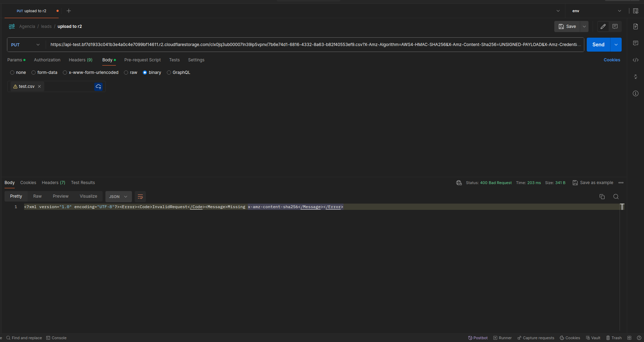This screenshot has height=342, width=644.
Task: Launch the Collection Runner
Action: pyautogui.click(x=503, y=337)
